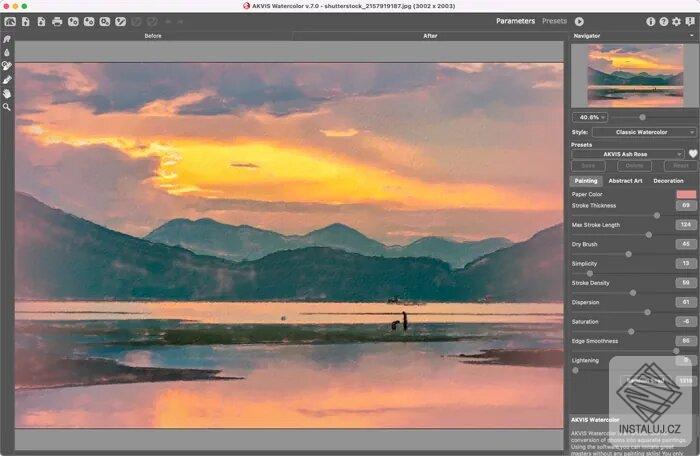The height and width of the screenshot is (456, 700).
Task: Click the export presets icon in the toolbar
Action: pyautogui.click(x=89, y=21)
